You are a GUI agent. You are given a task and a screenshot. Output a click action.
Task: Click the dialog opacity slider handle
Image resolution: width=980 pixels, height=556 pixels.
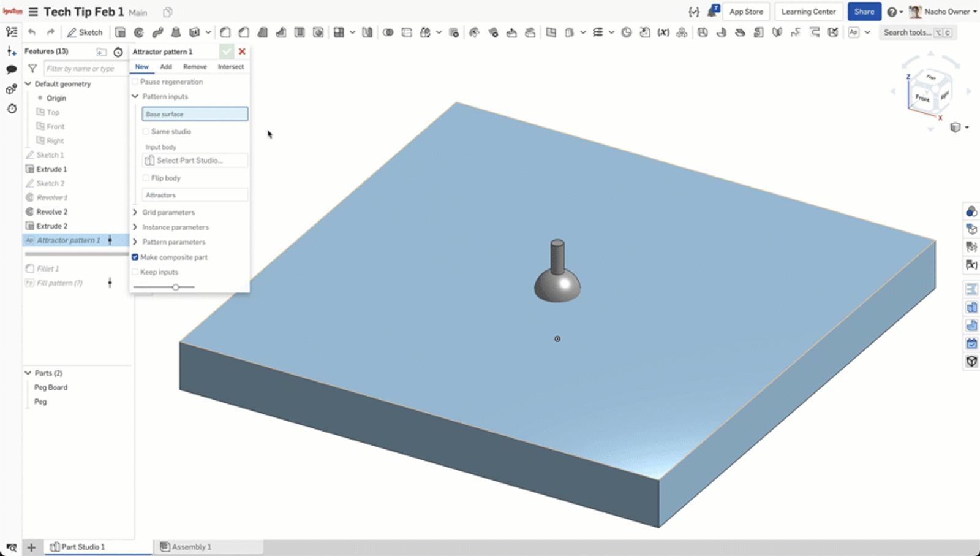tap(176, 287)
